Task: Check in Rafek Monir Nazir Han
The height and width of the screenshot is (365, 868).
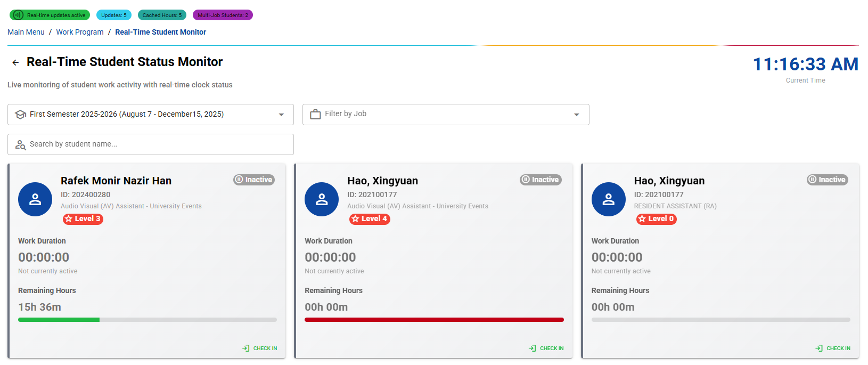Action: [x=260, y=348]
